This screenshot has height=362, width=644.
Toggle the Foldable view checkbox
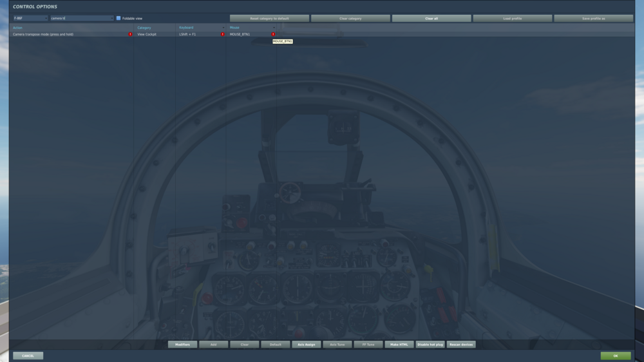click(118, 18)
